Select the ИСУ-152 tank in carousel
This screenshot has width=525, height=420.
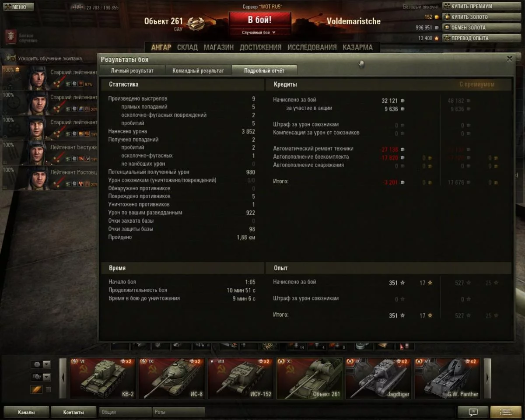[241, 378]
